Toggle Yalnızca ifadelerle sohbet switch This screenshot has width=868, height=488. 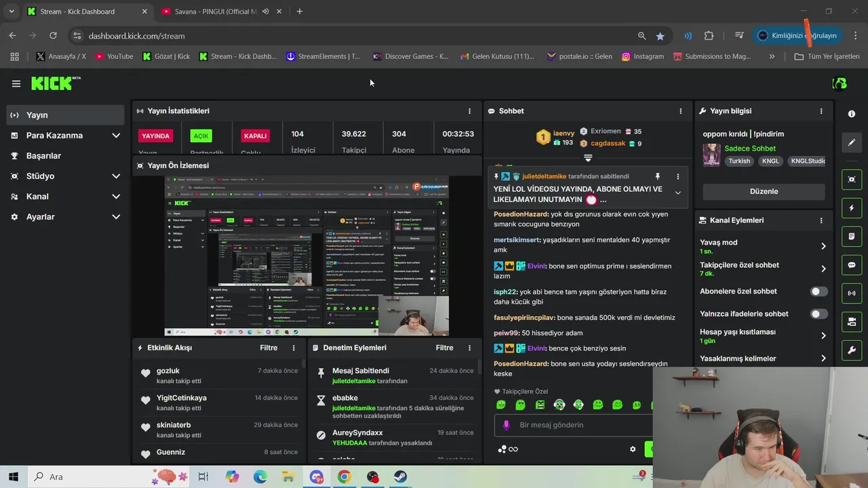click(x=819, y=314)
